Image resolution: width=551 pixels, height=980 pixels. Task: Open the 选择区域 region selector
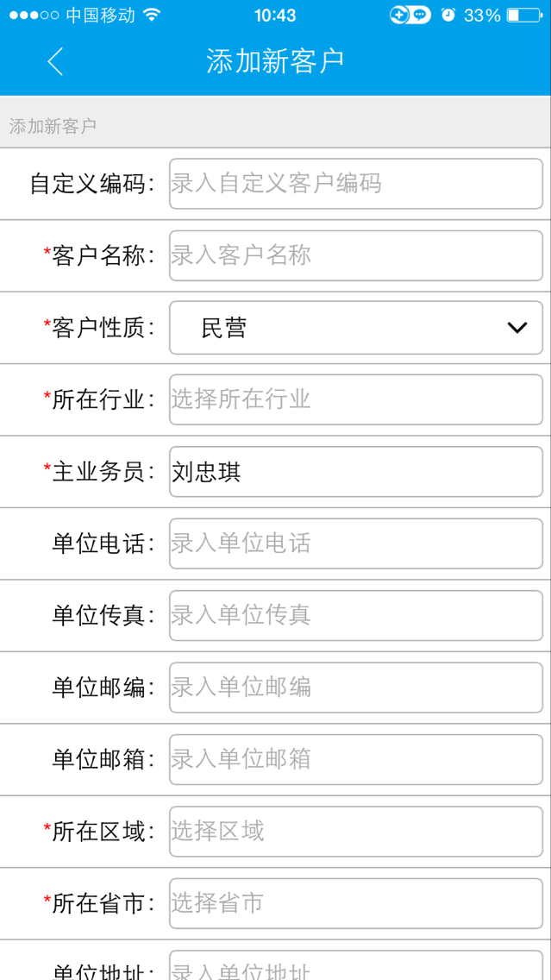click(355, 832)
